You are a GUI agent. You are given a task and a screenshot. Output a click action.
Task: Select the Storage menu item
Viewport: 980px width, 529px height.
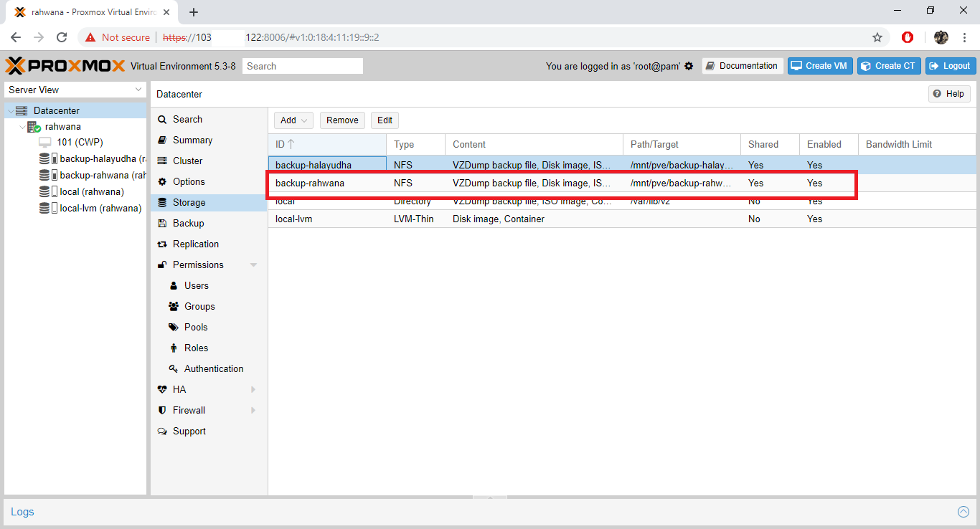pos(209,203)
